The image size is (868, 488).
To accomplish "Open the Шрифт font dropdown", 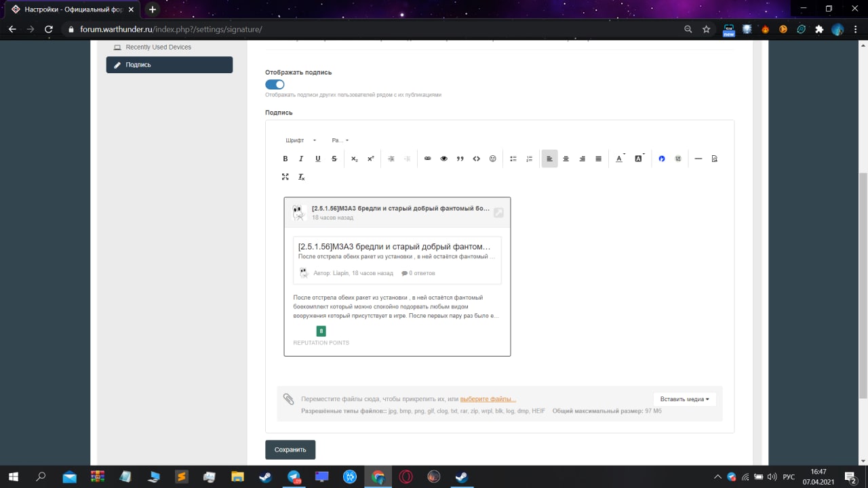I will coord(301,140).
